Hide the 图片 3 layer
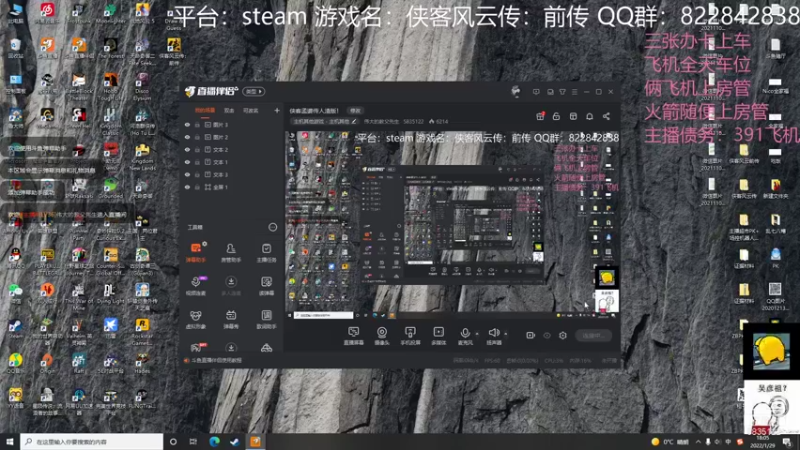The height and width of the screenshot is (450, 800). (x=187, y=124)
